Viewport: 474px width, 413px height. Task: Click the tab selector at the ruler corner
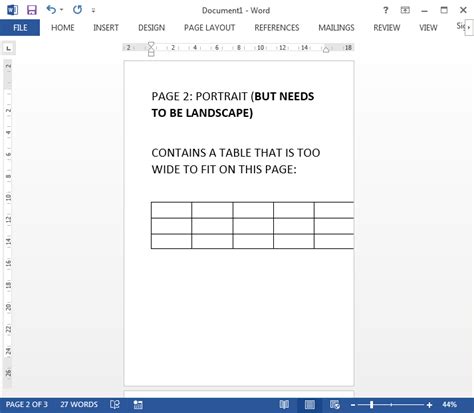9,48
